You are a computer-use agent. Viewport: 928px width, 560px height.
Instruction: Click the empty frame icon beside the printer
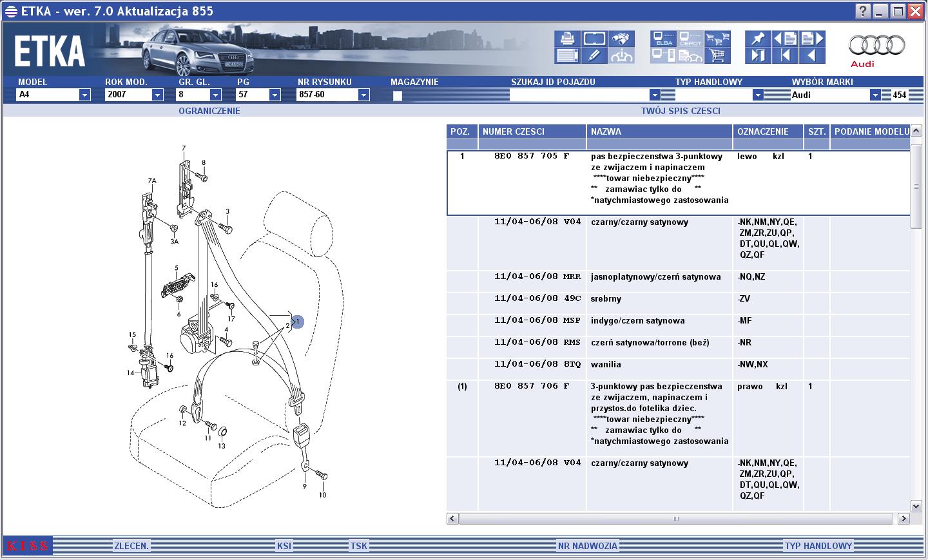(x=594, y=39)
